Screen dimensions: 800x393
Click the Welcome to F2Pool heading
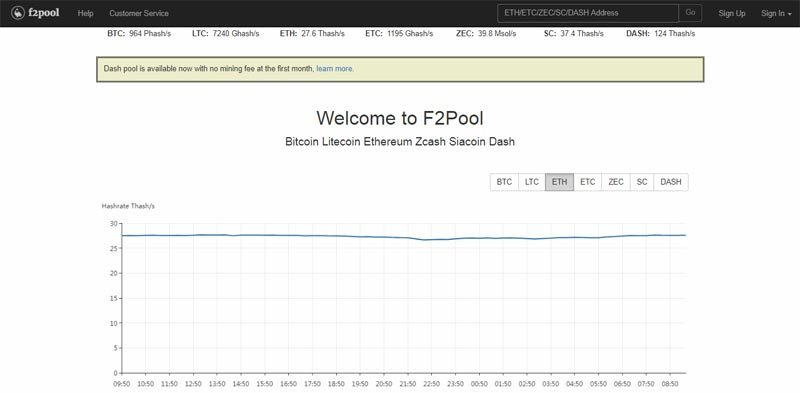tap(399, 118)
